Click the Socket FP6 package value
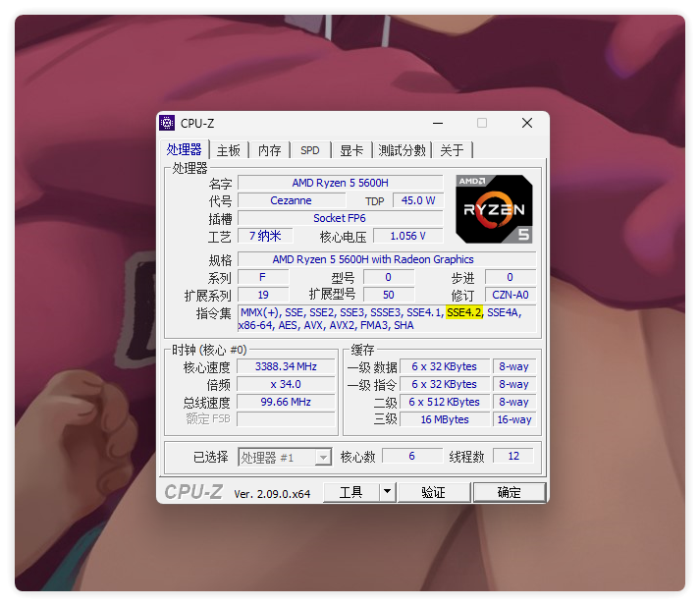700x606 pixels. [x=340, y=218]
